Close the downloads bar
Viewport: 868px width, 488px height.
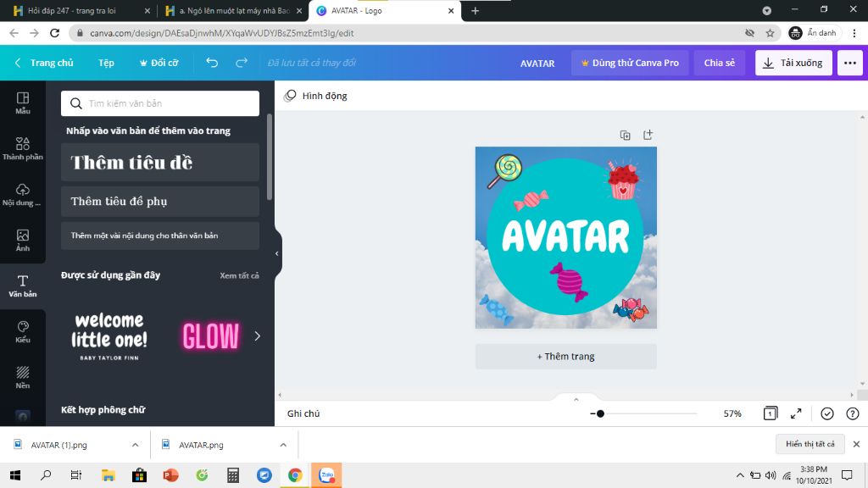856,444
